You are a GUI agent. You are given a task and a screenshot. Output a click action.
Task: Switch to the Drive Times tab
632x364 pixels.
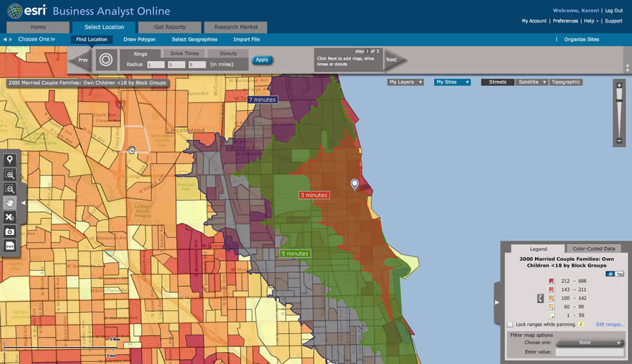pyautogui.click(x=185, y=53)
